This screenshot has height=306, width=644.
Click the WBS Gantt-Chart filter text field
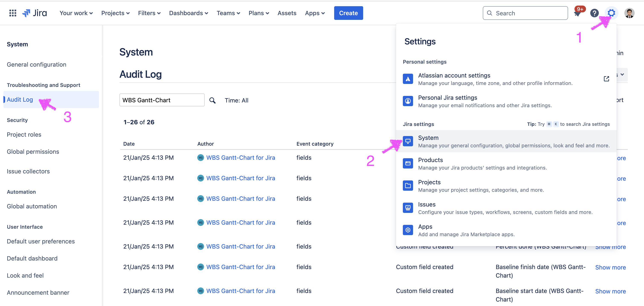162,100
